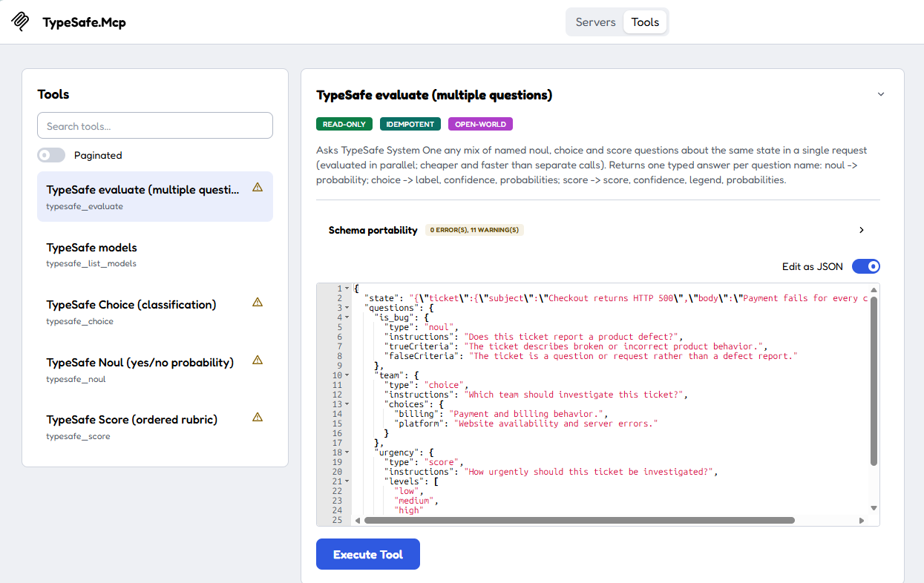Collapse the TypeSafe evaluate details chevron
This screenshot has height=583, width=924.
click(881, 94)
